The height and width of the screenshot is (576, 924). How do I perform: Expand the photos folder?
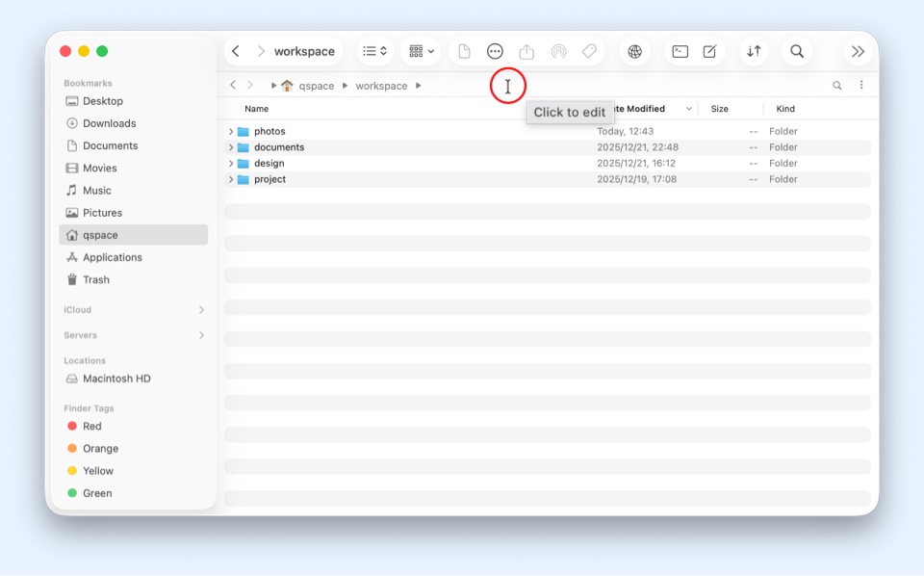click(x=231, y=132)
